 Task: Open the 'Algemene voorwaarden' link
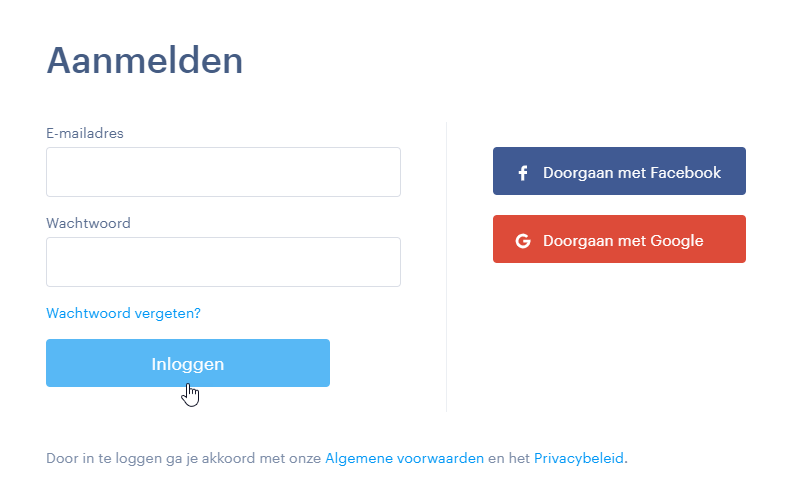click(405, 458)
